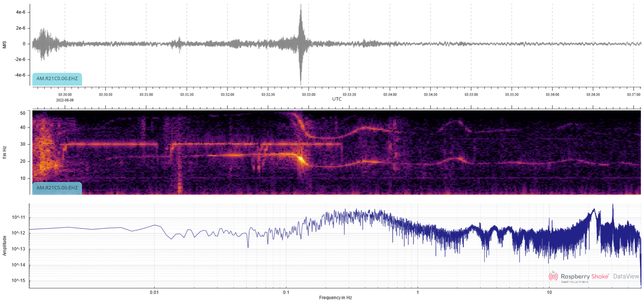Click the AM.R21C0.00.EHZ waveform label
Viewport: 644px width, 303px height.
[57, 79]
